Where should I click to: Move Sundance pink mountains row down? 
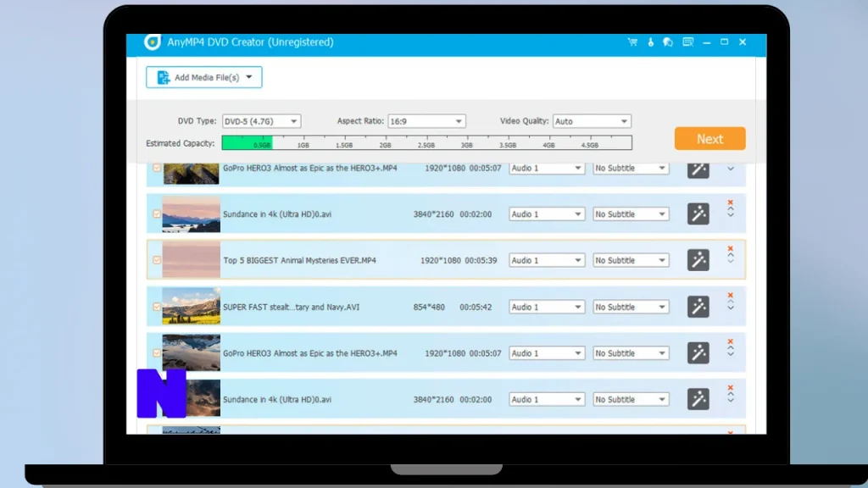tap(731, 214)
